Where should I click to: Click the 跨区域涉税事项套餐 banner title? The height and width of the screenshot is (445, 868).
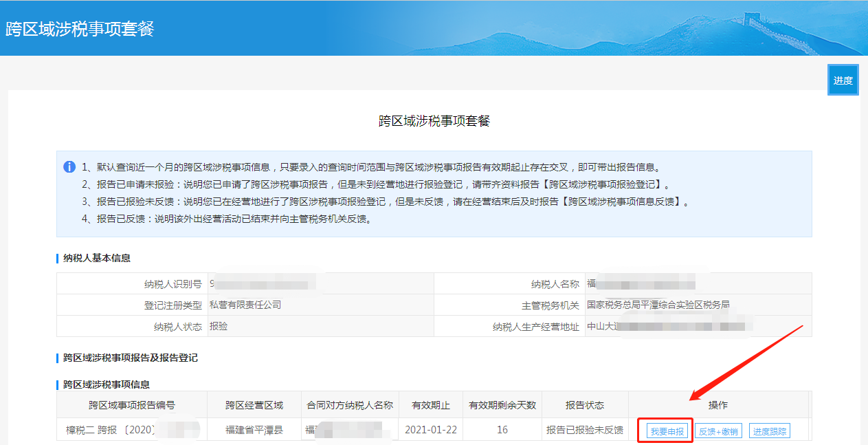click(x=80, y=29)
